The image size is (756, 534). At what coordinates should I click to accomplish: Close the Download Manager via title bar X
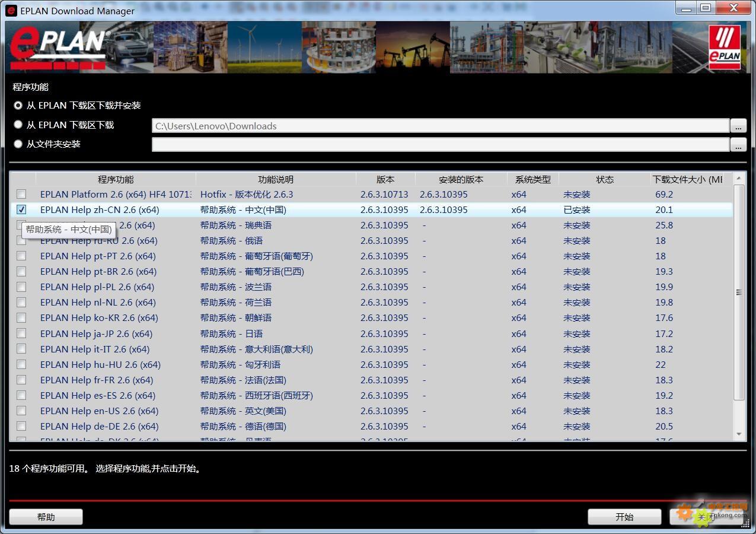pyautogui.click(x=733, y=8)
